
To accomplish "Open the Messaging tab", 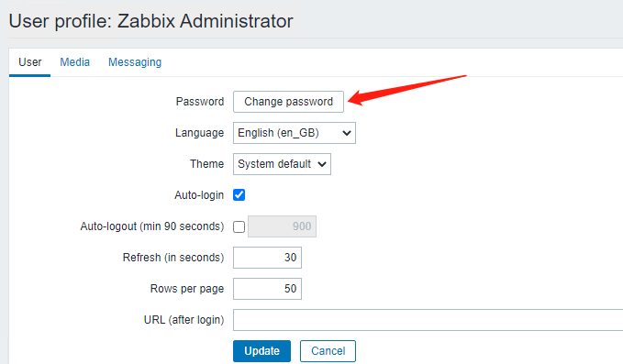I will [135, 62].
